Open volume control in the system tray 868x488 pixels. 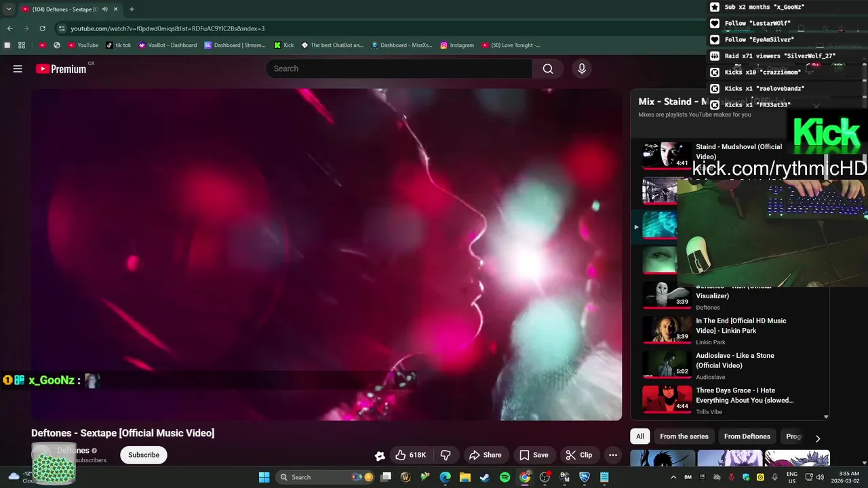(820, 477)
